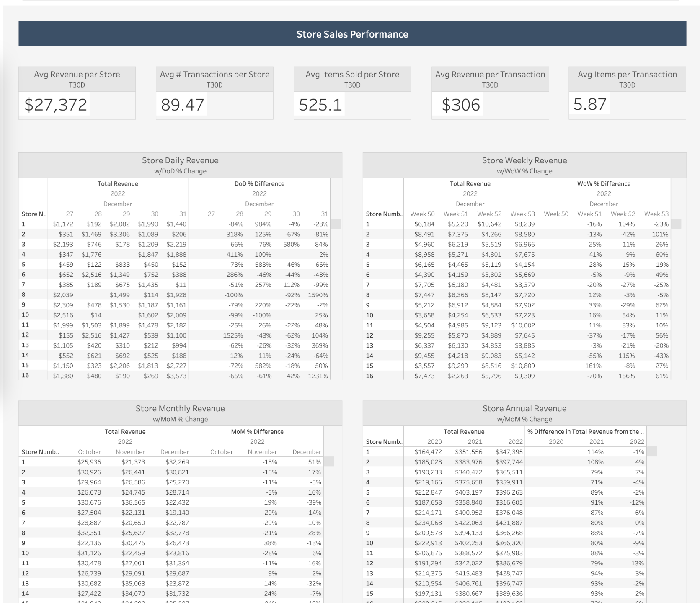Click the Store Monthly Revenue table title
The width and height of the screenshot is (700, 603).
pos(180,408)
